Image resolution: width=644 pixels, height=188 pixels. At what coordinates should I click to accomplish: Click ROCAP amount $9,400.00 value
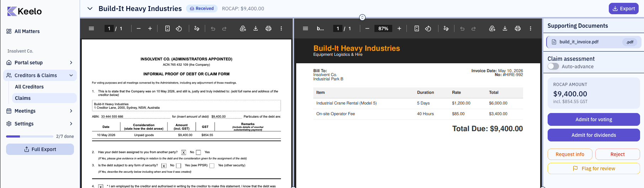pos(570,94)
